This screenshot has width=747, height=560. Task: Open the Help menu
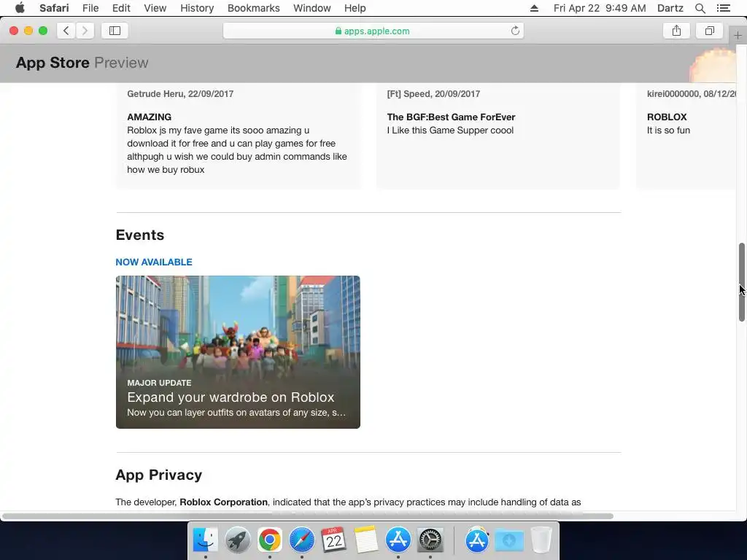(355, 8)
